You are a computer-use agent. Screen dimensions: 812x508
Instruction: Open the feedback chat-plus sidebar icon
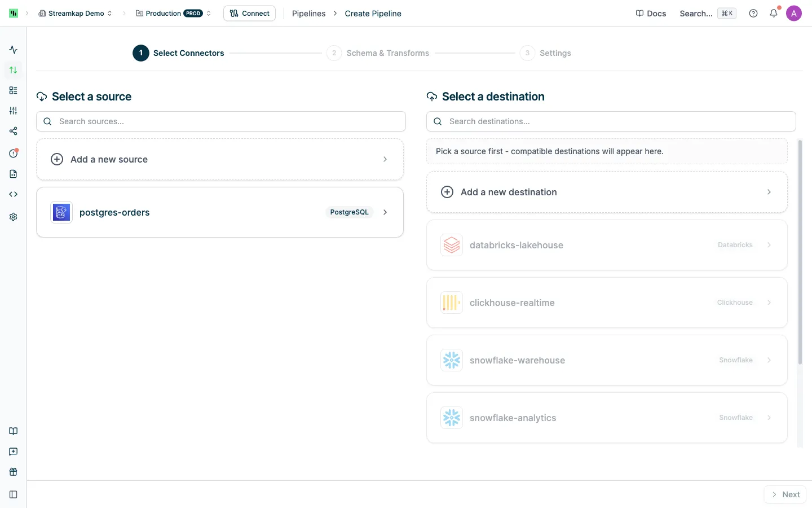(x=14, y=452)
